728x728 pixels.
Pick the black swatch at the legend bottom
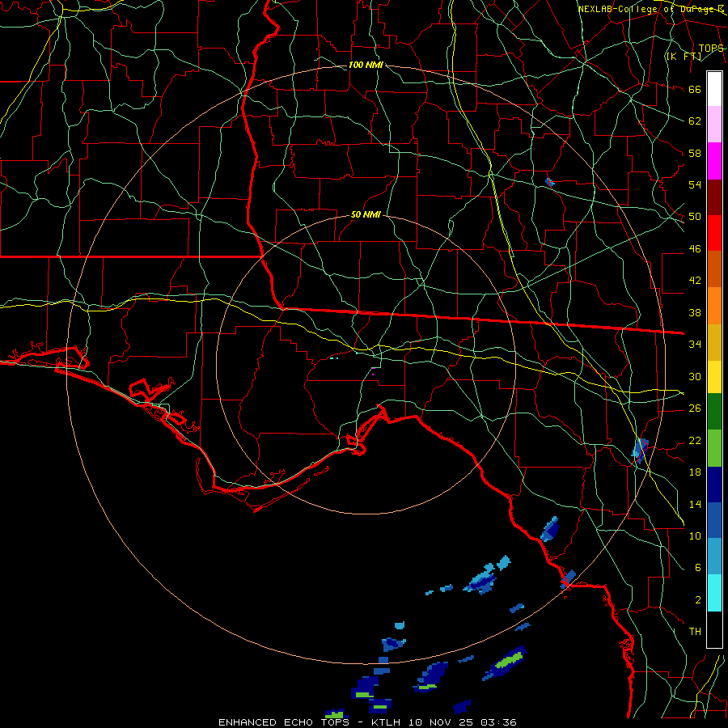point(714,629)
